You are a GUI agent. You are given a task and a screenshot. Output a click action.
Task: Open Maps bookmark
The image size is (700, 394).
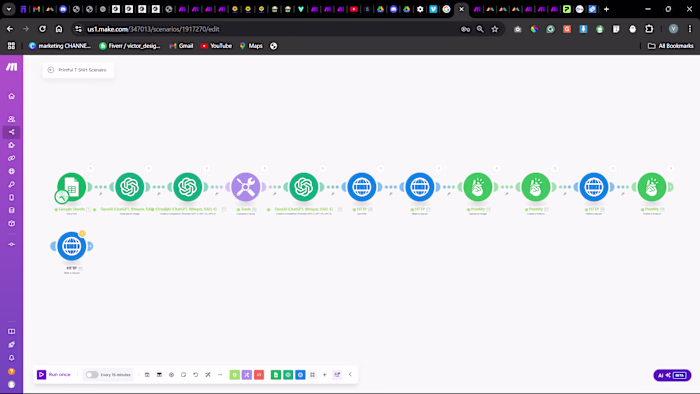(x=251, y=46)
